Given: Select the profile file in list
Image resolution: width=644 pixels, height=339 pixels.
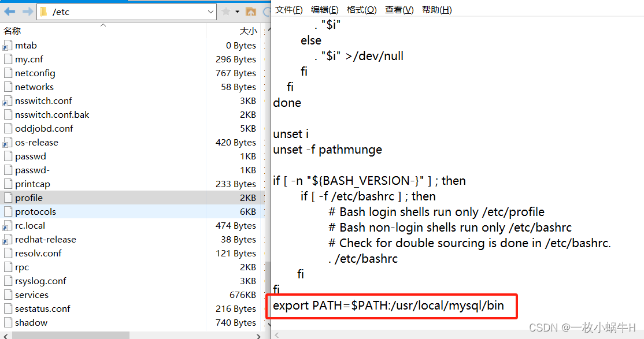Looking at the screenshot, I should (x=29, y=198).
